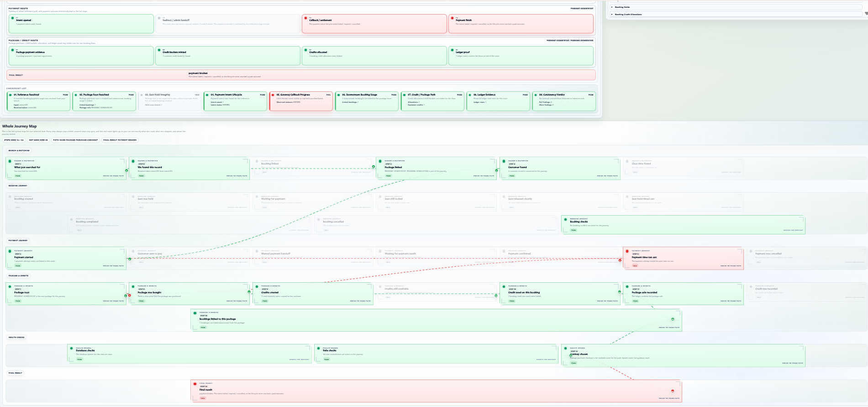Click the red status dot on Payment finish
868x407 pixels.
452,18
